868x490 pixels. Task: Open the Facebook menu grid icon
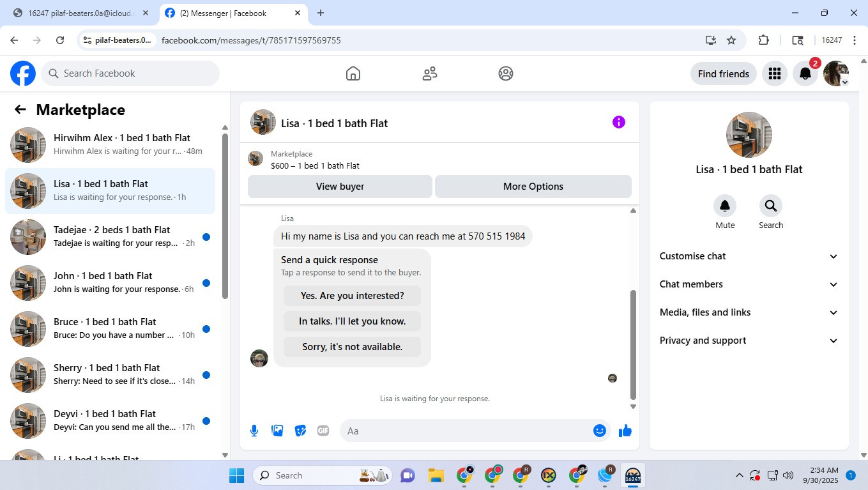(775, 73)
